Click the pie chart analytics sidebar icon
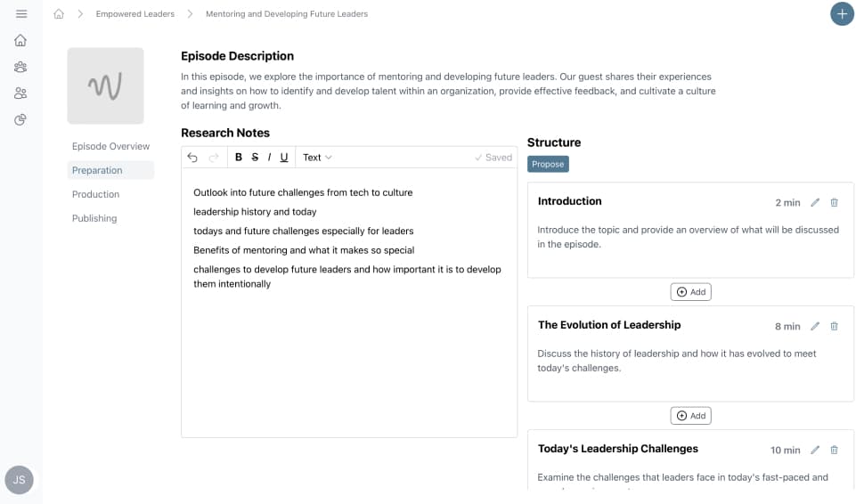 point(20,120)
